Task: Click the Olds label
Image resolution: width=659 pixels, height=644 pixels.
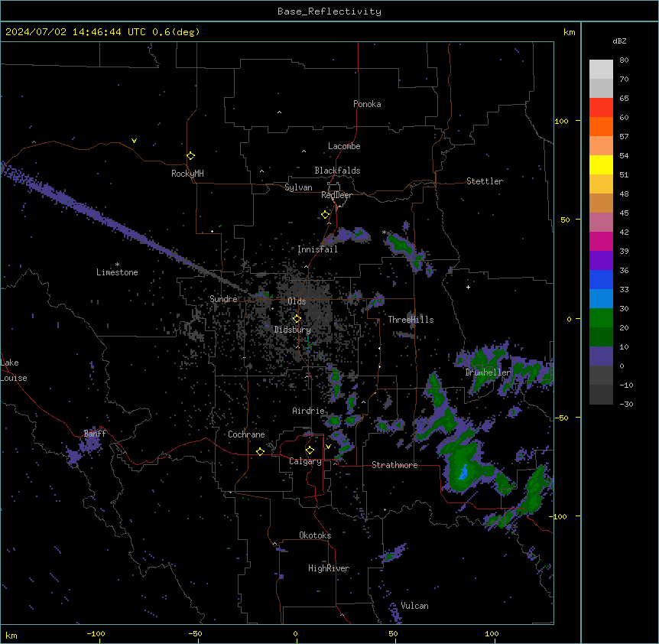Action: tap(297, 301)
